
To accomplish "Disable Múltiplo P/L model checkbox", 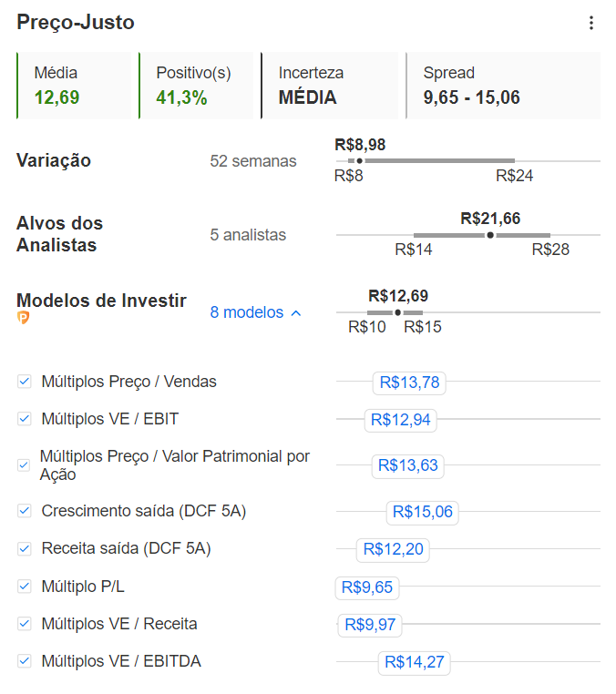I will tap(25, 587).
